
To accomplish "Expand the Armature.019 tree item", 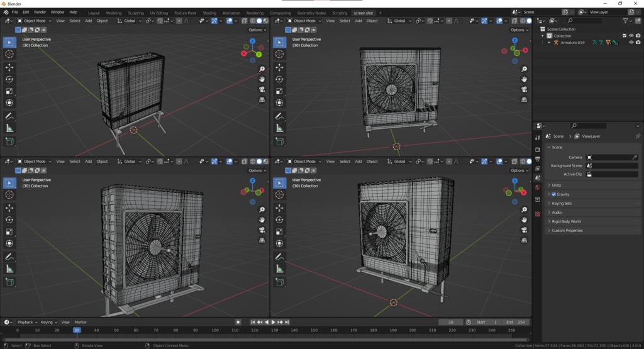I will 549,43.
